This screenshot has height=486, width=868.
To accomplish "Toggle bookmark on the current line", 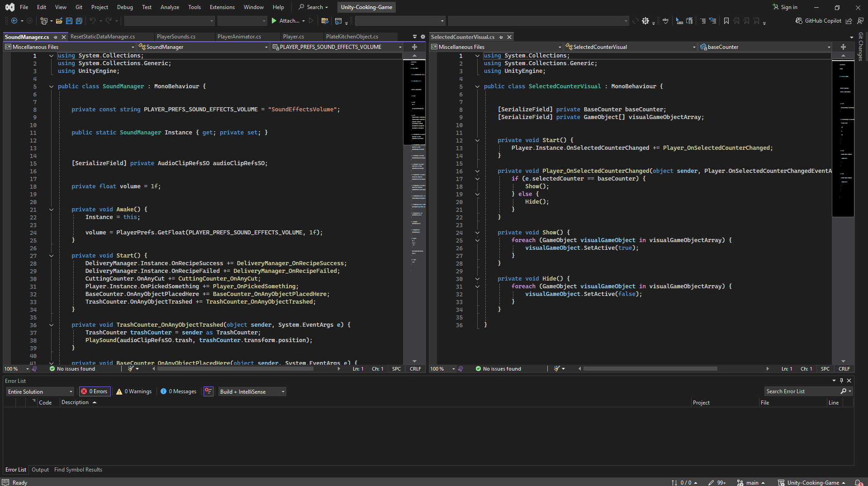I will pos(726,21).
